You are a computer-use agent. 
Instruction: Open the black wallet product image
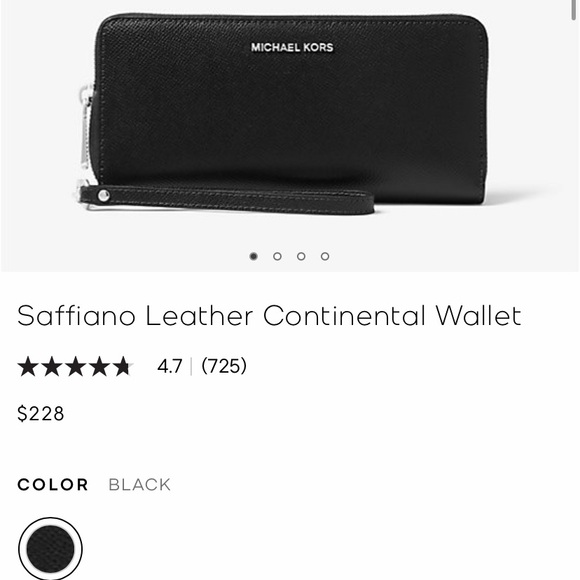pyautogui.click(x=284, y=115)
